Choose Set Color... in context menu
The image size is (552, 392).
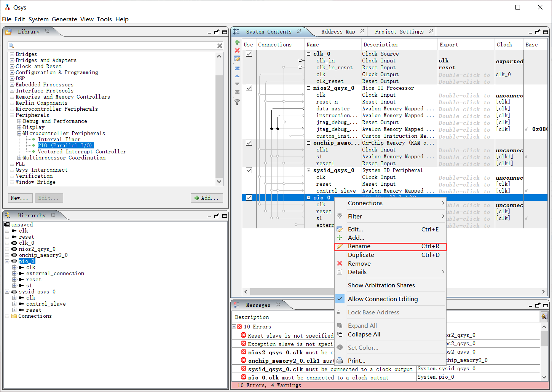pyautogui.click(x=363, y=348)
